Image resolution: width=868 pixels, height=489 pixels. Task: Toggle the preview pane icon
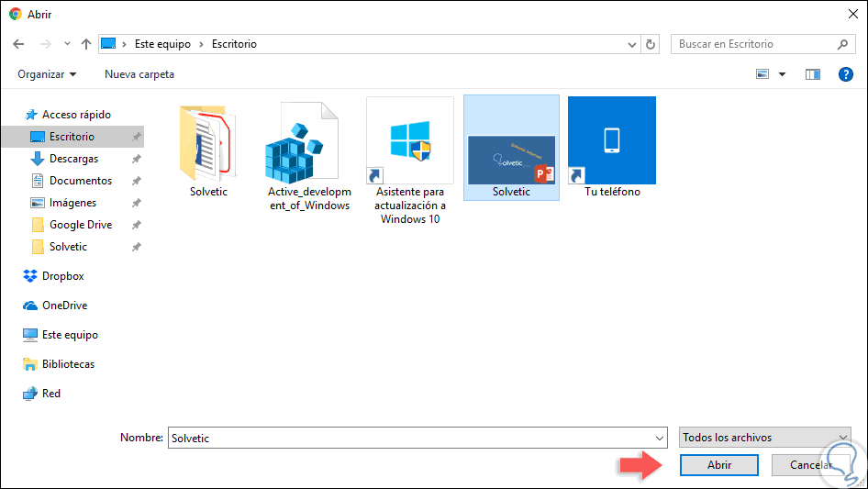pos(812,74)
